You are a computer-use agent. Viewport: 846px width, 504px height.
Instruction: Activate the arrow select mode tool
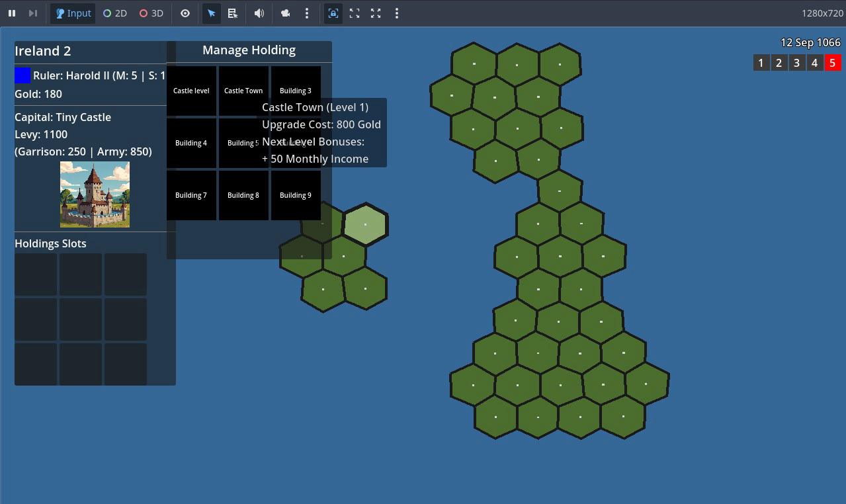point(212,13)
